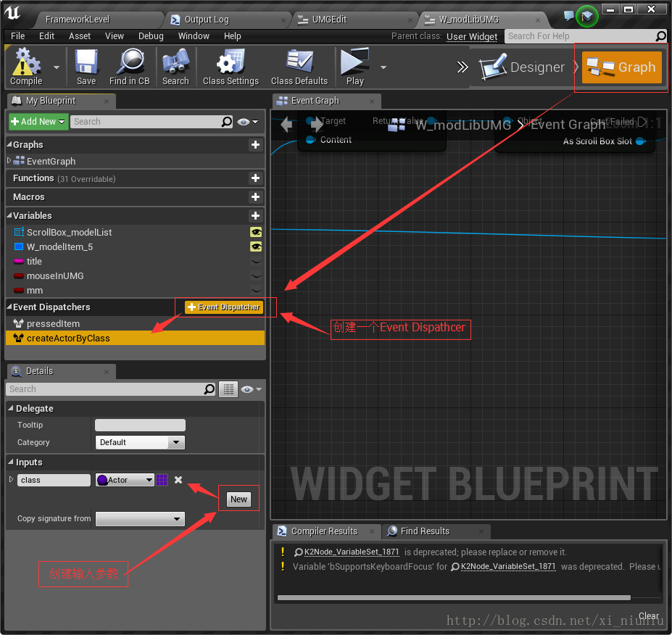
Task: Start Play with the toolbar Play icon
Action: [x=355, y=67]
